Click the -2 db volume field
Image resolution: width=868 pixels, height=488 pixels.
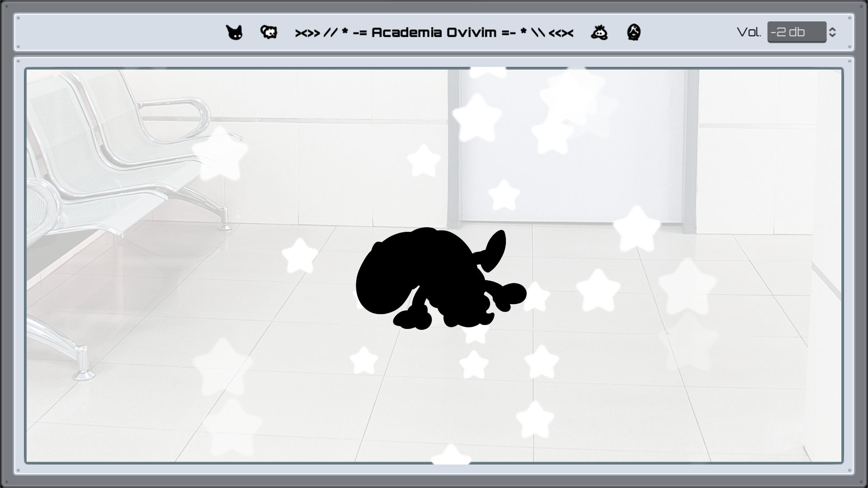tap(796, 32)
